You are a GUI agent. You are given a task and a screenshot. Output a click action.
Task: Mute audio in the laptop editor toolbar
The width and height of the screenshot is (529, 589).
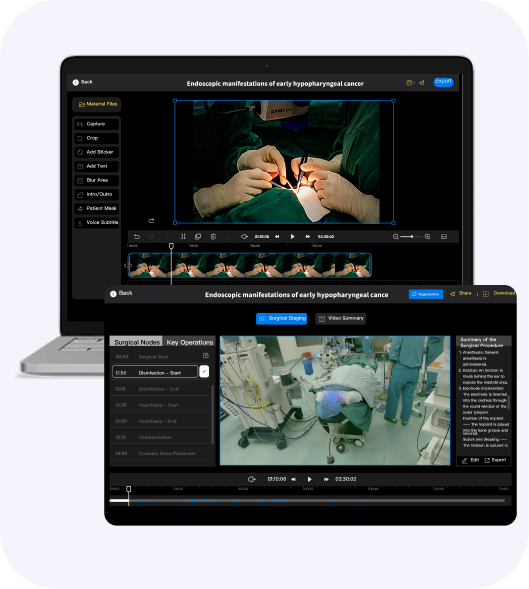click(244, 236)
